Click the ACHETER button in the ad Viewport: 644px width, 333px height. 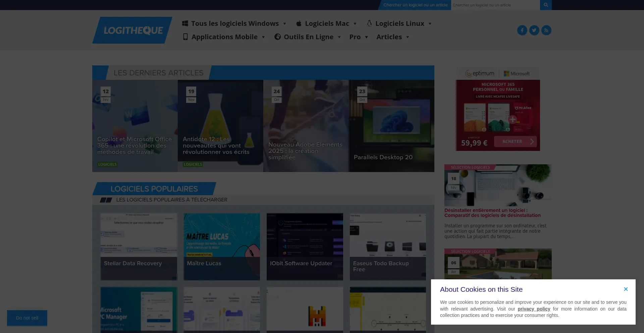515,142
